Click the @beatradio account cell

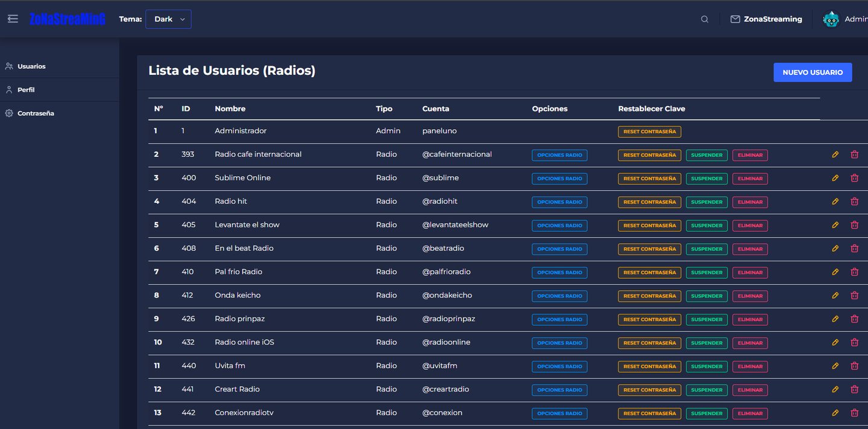[x=443, y=249]
